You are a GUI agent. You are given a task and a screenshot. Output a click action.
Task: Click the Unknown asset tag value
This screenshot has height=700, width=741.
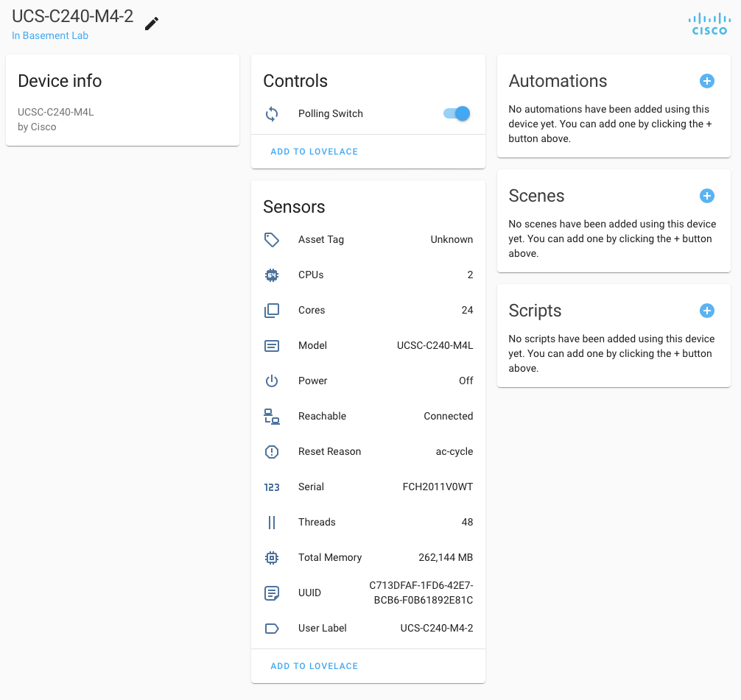pyautogui.click(x=452, y=239)
